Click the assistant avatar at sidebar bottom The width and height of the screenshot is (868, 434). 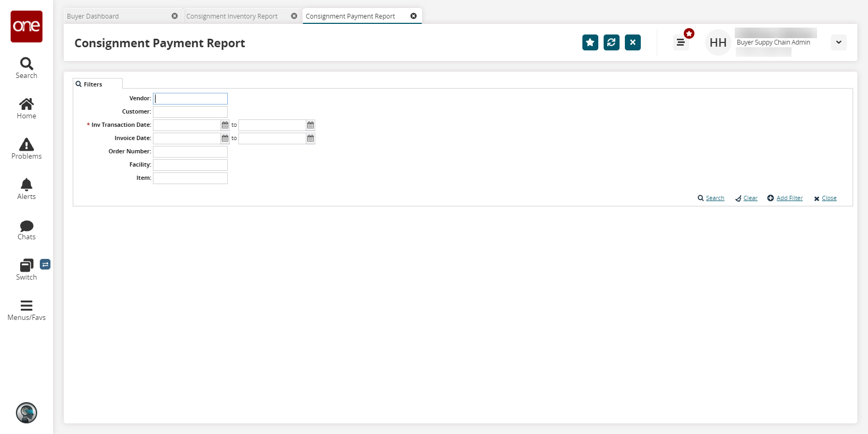27,413
